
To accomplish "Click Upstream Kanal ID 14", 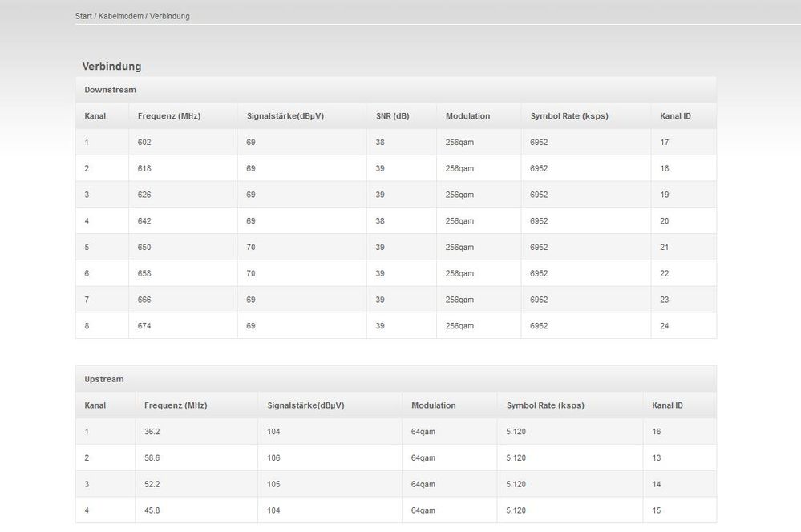I will [657, 484].
